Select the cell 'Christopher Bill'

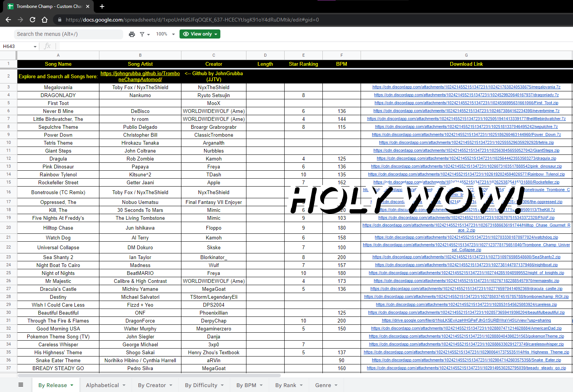tap(140, 135)
